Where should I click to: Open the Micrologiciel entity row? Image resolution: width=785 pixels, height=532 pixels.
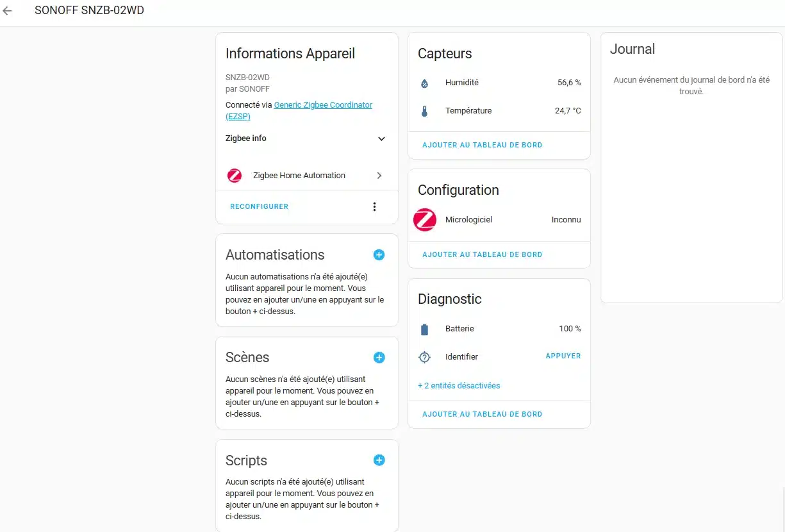click(x=499, y=220)
